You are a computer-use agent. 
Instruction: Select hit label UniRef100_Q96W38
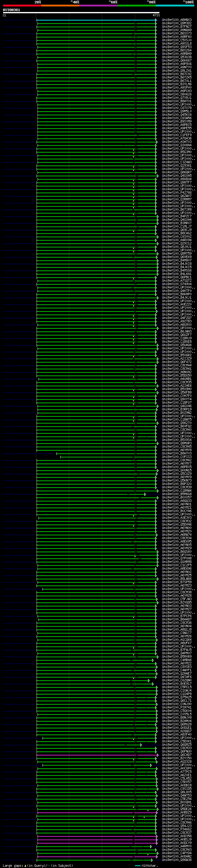[177, 860]
